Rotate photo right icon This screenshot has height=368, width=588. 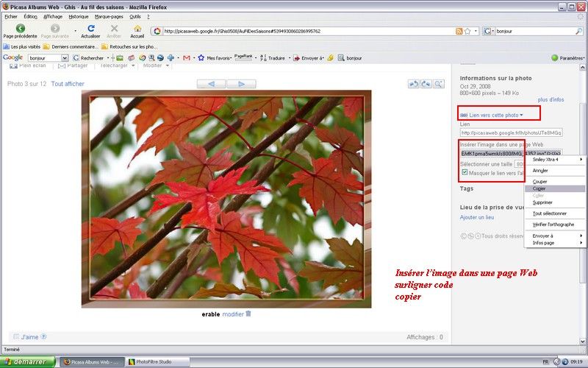point(426,84)
